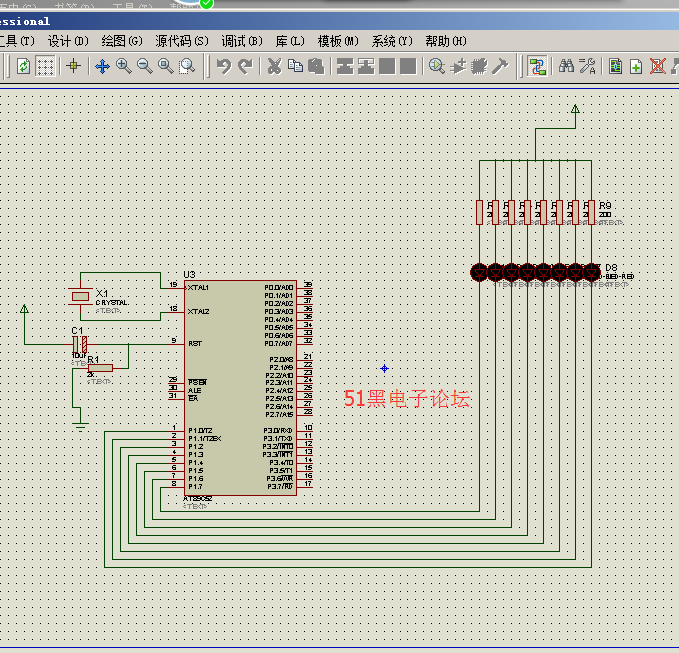This screenshot has width=679, height=653.
Task: Click the 'P0.0/AD0' pin label
Action: [x=278, y=288]
